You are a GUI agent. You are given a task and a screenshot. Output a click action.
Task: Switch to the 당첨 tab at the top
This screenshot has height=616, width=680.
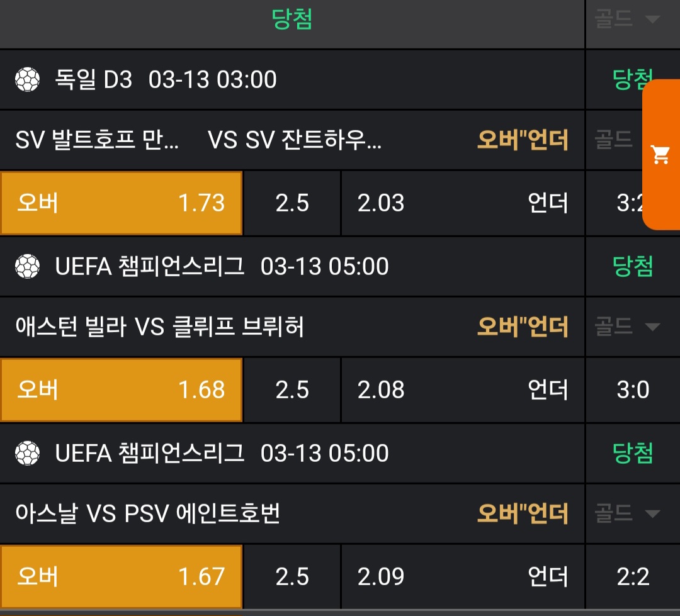coord(292,19)
